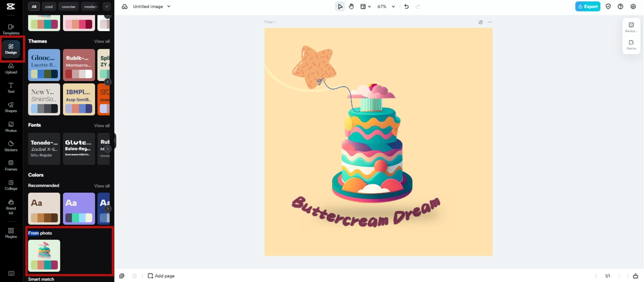Open page more options (three dots)

tap(490, 22)
